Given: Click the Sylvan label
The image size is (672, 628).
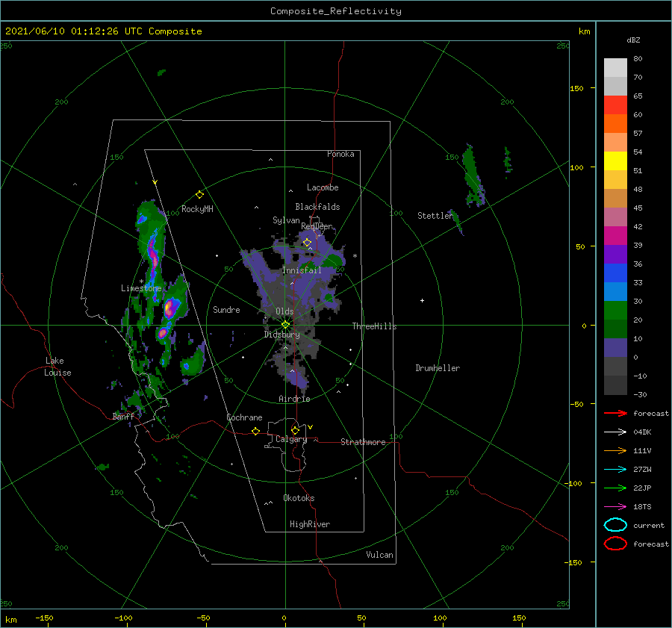Looking at the screenshot, I should pos(286,220).
